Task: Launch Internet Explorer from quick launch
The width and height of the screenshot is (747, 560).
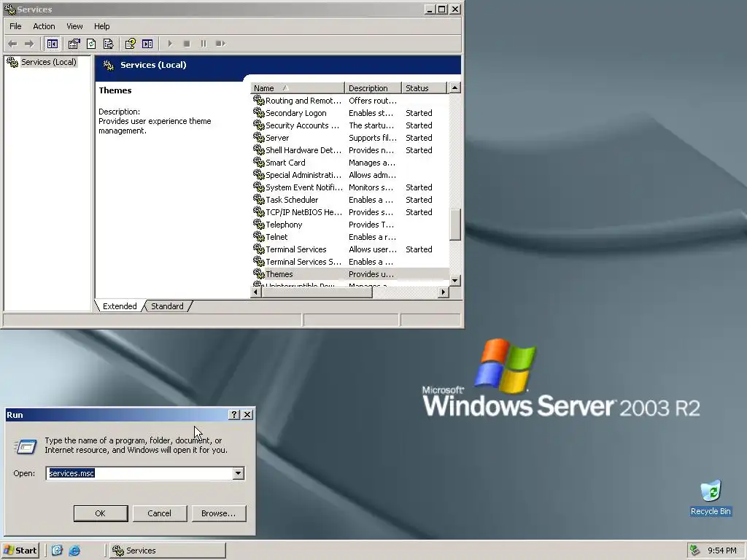Action: [x=74, y=551]
